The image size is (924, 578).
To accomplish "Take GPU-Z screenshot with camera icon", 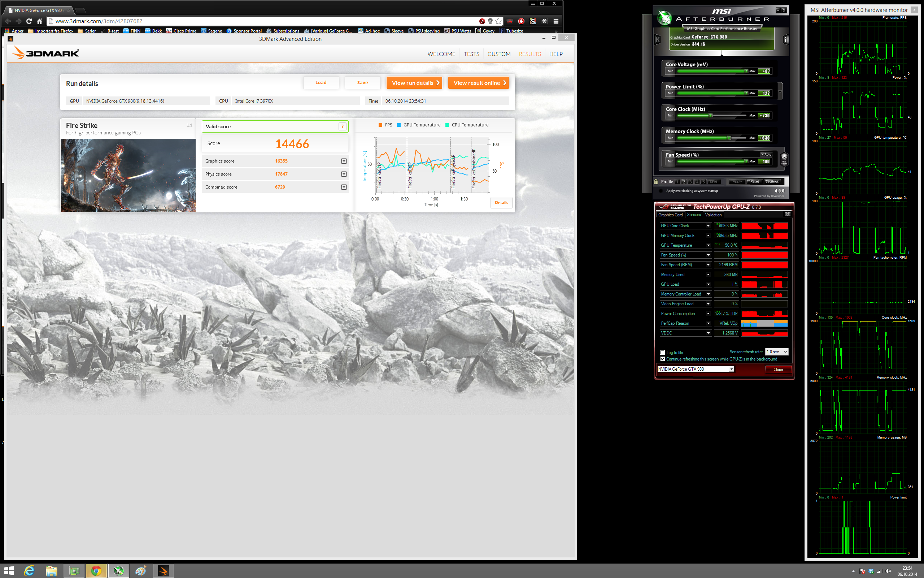I will pos(787,214).
